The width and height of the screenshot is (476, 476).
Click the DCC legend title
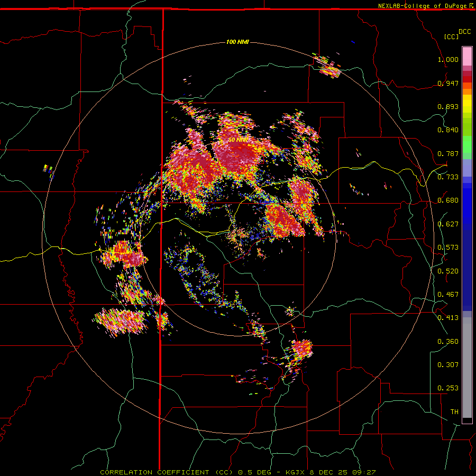tap(464, 31)
